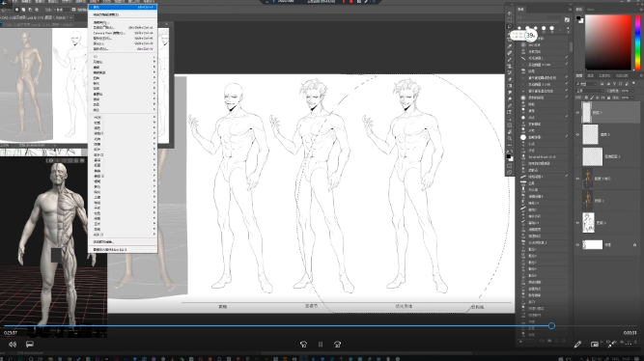Select the Brush tool
The image size is (644, 361).
point(510,59)
